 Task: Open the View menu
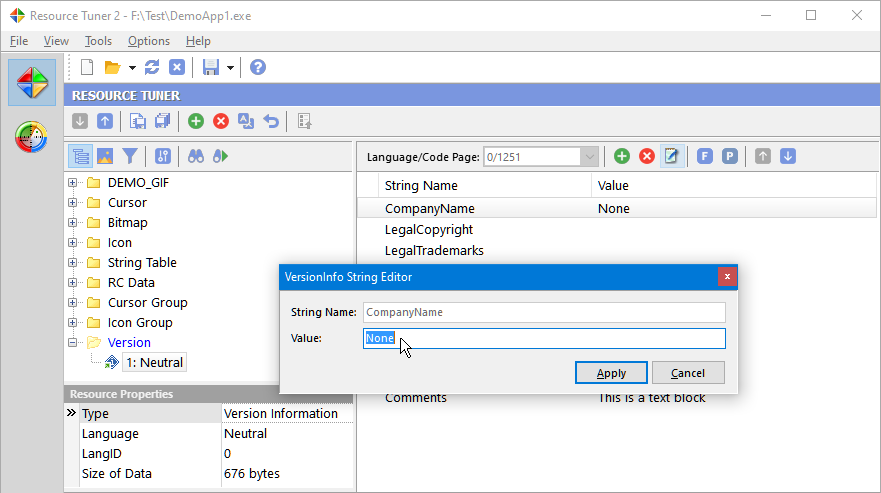click(x=56, y=41)
